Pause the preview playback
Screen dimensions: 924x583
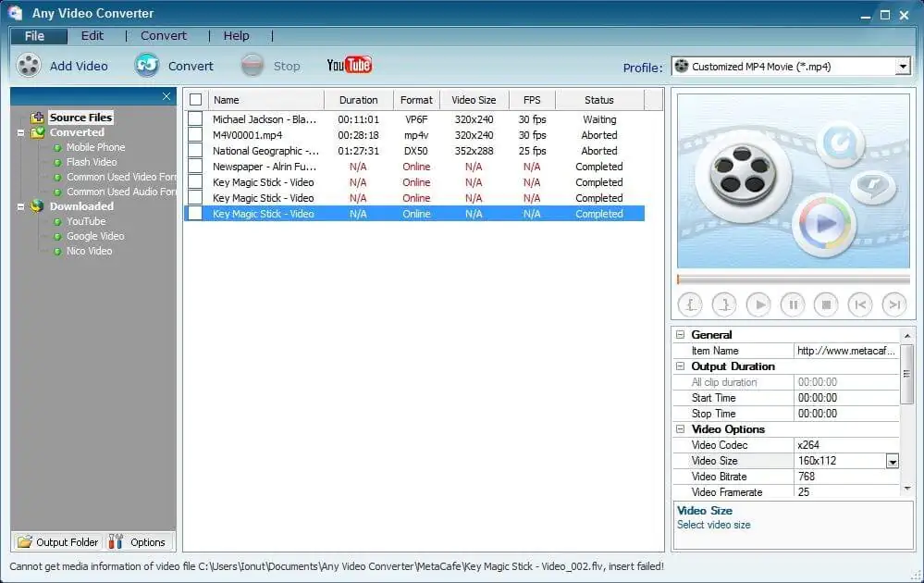(x=793, y=304)
